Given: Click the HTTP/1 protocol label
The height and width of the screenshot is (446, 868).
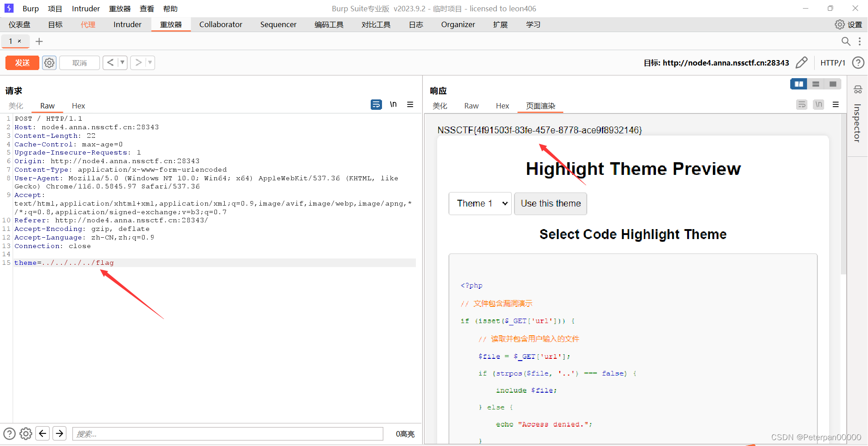Looking at the screenshot, I should (833, 63).
